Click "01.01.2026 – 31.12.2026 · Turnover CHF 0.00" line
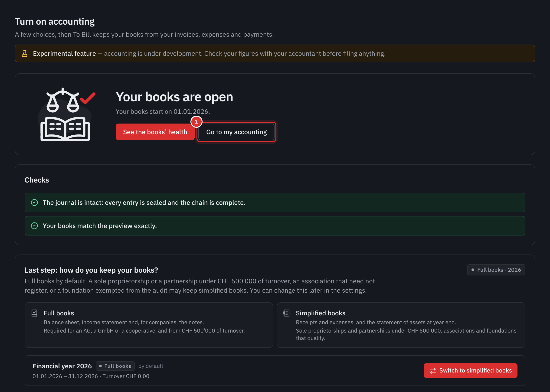This screenshot has height=392, width=550. click(91, 376)
